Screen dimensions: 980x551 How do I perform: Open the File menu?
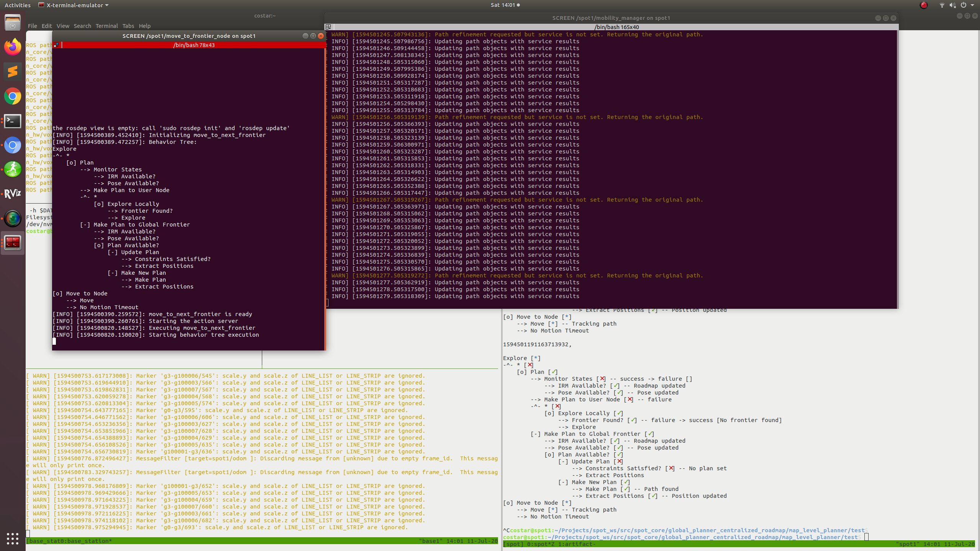tap(33, 26)
